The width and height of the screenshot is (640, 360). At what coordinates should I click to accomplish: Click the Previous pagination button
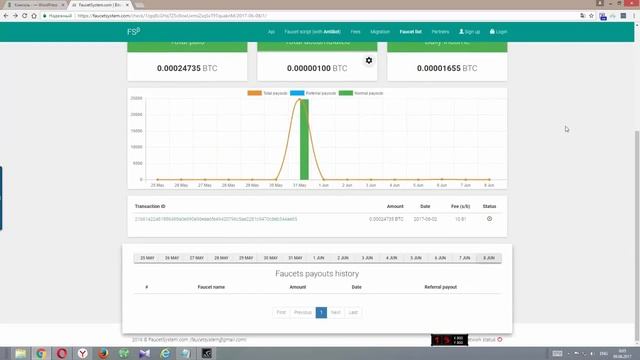(303, 312)
